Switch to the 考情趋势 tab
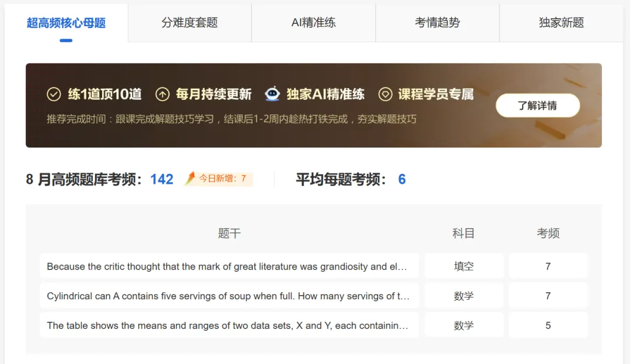The height and width of the screenshot is (364, 630). tap(437, 22)
